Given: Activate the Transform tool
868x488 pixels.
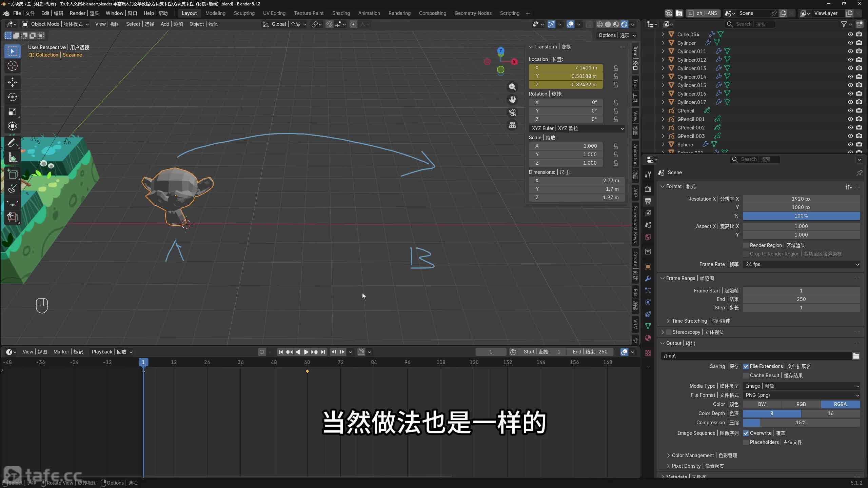Looking at the screenshot, I should click(x=13, y=126).
